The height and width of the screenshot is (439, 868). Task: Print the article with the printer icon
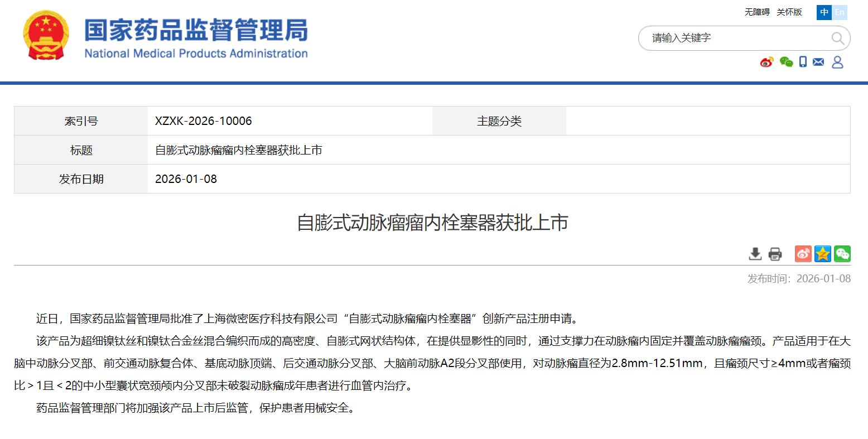click(775, 254)
